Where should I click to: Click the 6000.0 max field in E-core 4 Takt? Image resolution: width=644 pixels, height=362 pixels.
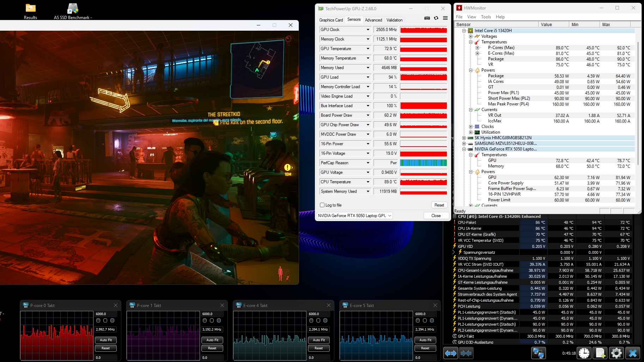tap(319, 314)
